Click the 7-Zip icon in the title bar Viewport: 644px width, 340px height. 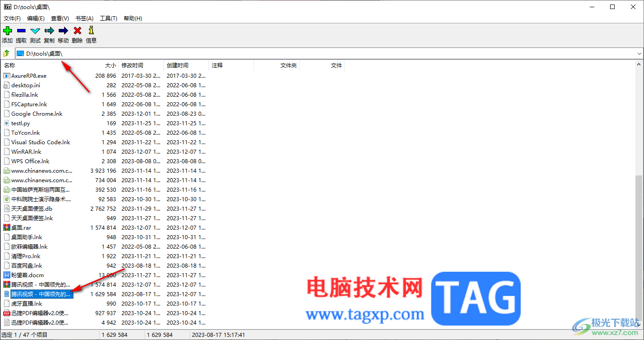pyautogui.click(x=7, y=7)
